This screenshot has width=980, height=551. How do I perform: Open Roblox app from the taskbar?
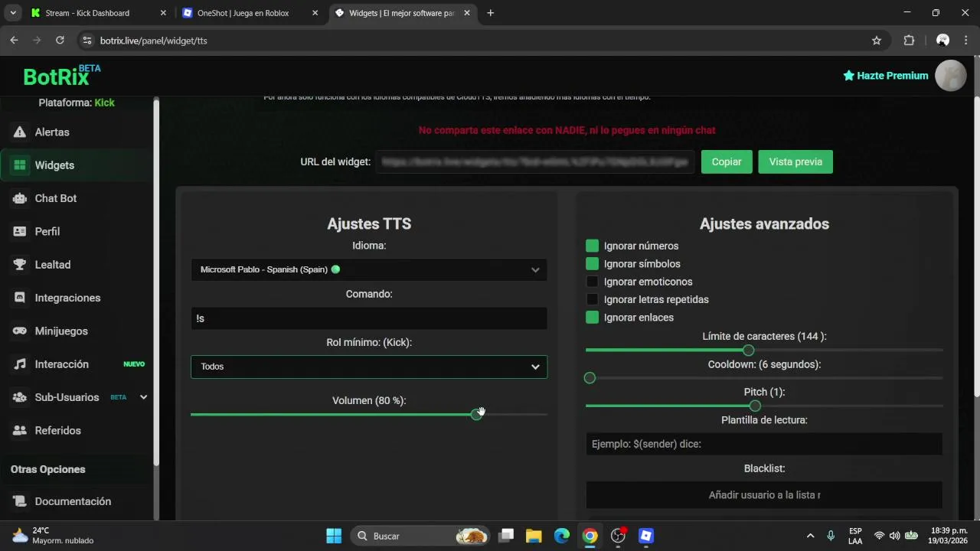646,536
